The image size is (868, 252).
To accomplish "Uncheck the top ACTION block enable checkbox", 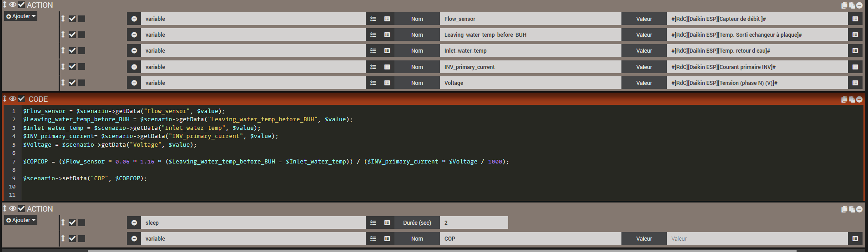I will click(21, 5).
